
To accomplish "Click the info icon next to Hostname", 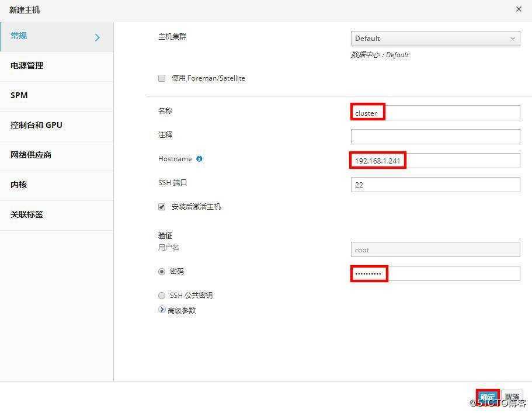I will (x=199, y=158).
